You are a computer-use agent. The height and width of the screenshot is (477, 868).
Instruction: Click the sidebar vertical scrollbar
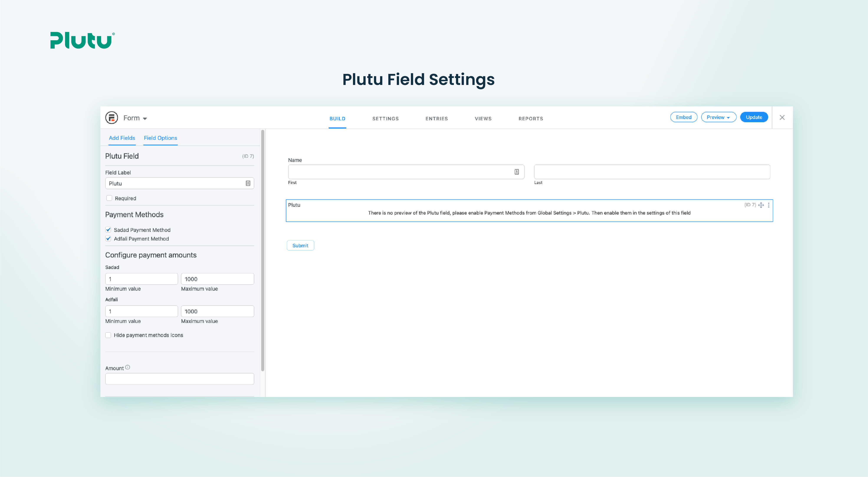(263, 251)
